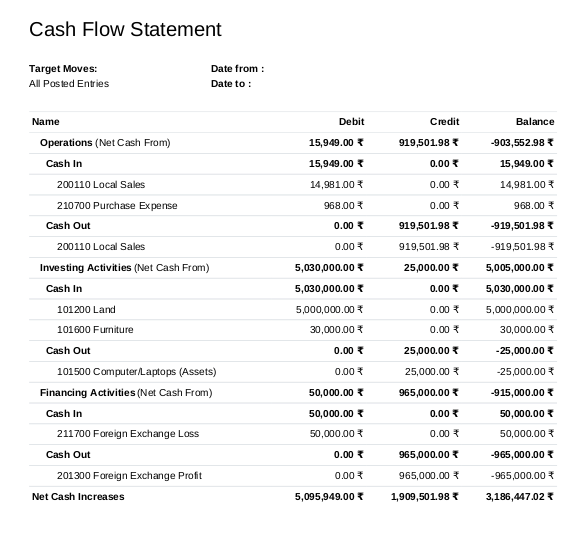Select the Financing Activities row
Screen dimensions: 586x533
293,392
